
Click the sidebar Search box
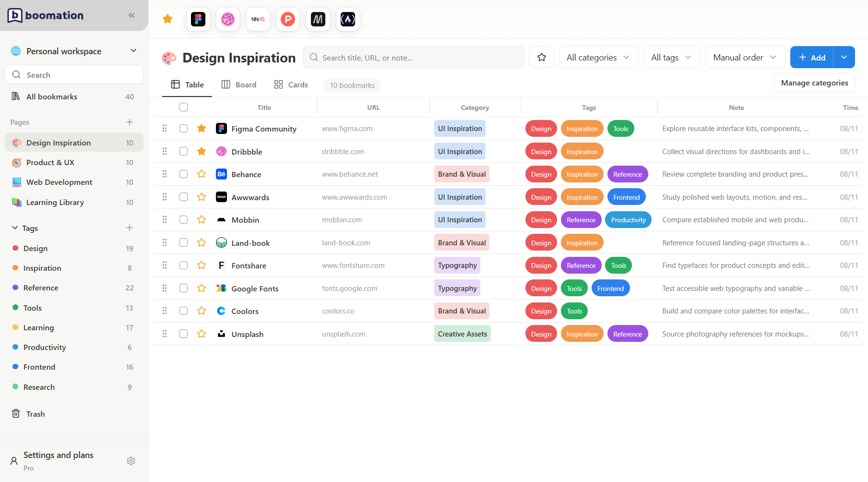click(74, 75)
